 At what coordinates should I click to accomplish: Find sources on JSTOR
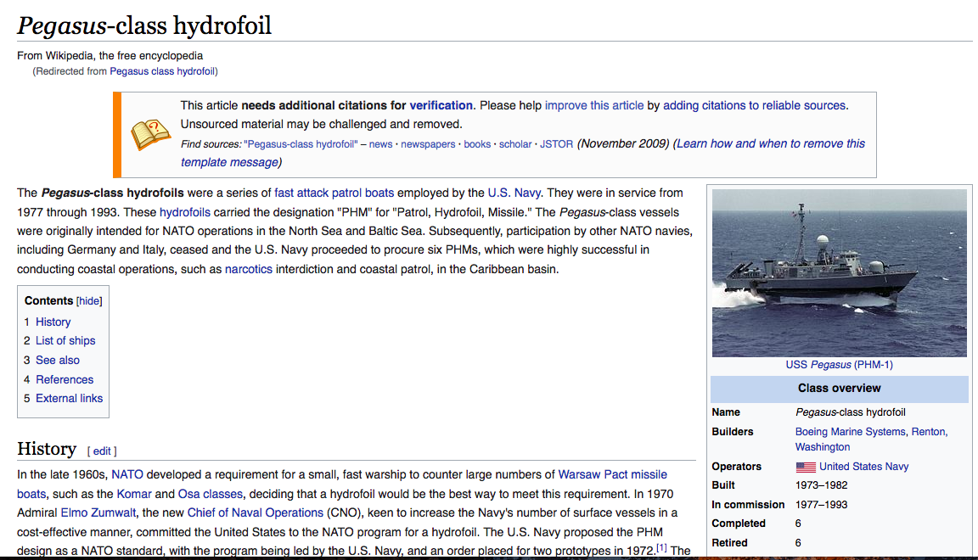click(x=556, y=144)
